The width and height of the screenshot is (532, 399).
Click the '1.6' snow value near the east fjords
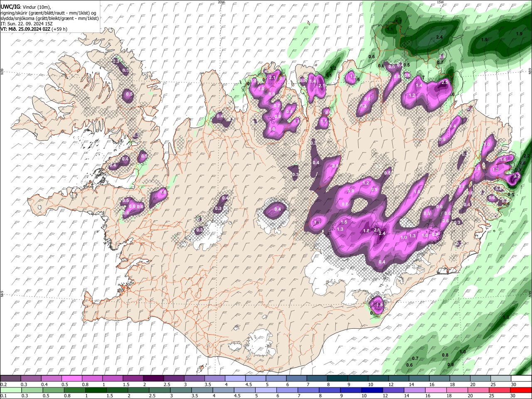[503, 159]
